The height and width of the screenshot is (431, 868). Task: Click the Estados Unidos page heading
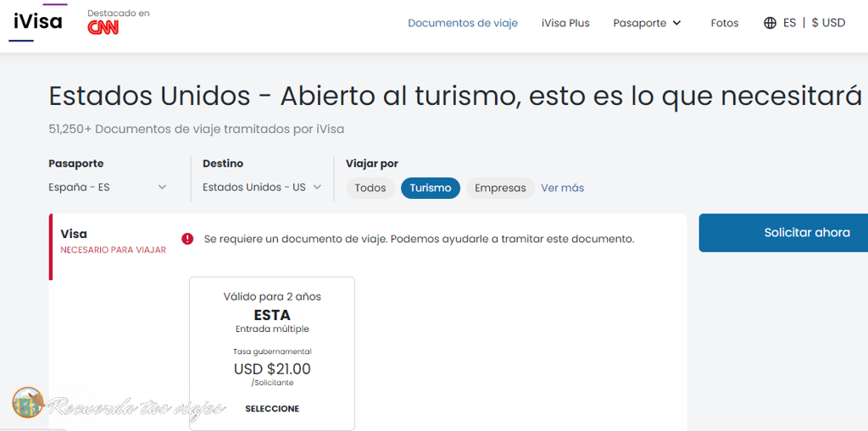pyautogui.click(x=455, y=97)
